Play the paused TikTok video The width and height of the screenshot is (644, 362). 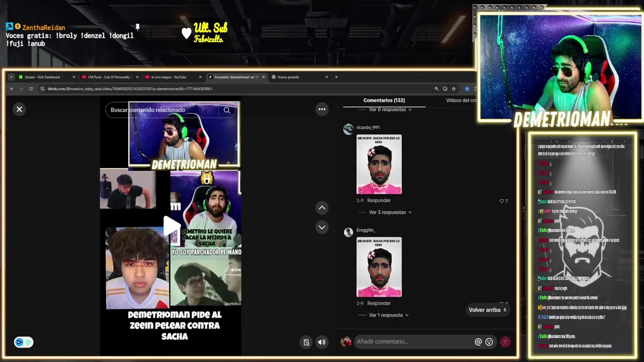click(x=171, y=226)
